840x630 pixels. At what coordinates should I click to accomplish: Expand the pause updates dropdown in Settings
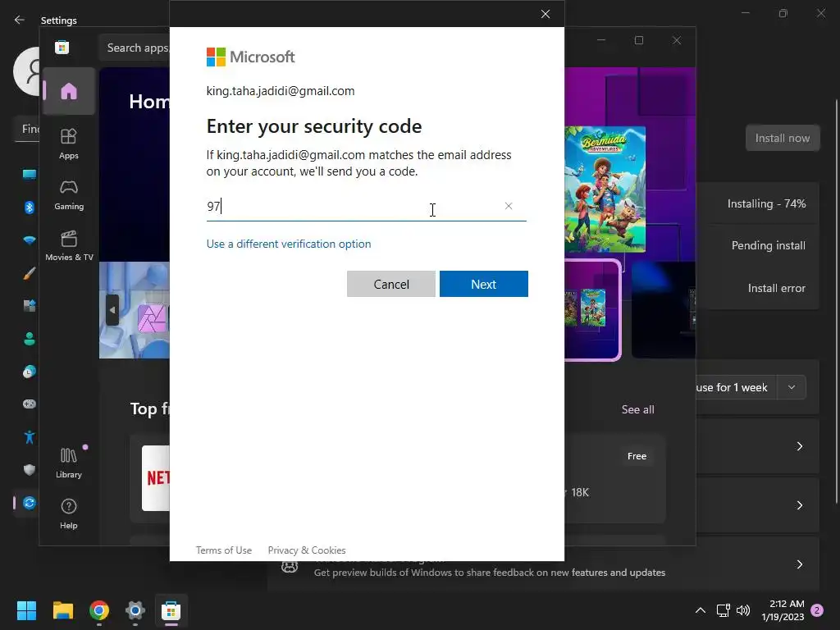pos(792,387)
